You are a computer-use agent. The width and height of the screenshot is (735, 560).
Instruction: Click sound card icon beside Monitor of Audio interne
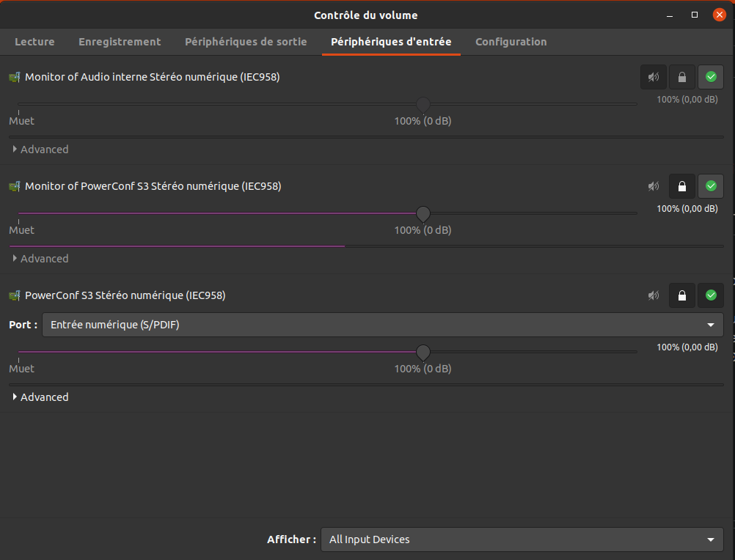tap(15, 77)
